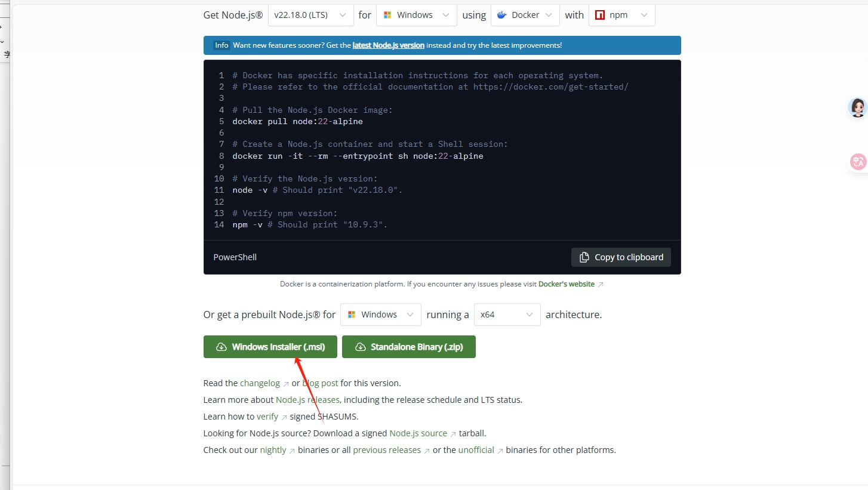
Task: Click the 'Verify npm version' comment line
Action: point(285,213)
